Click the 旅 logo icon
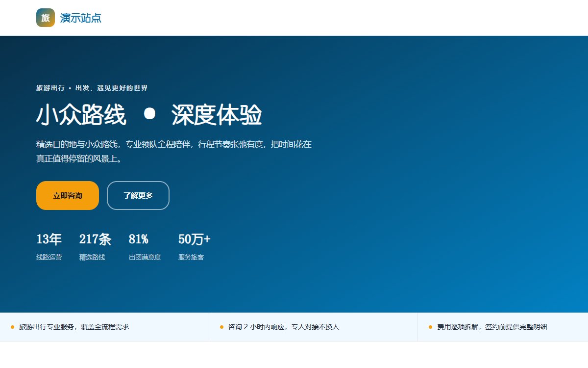 [46, 18]
